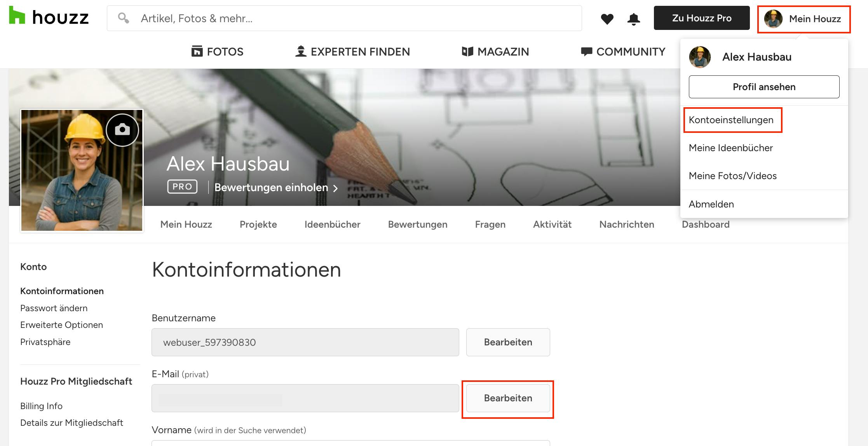Click the name Alex Hausbau on cover
868x446 pixels.
tap(228, 164)
